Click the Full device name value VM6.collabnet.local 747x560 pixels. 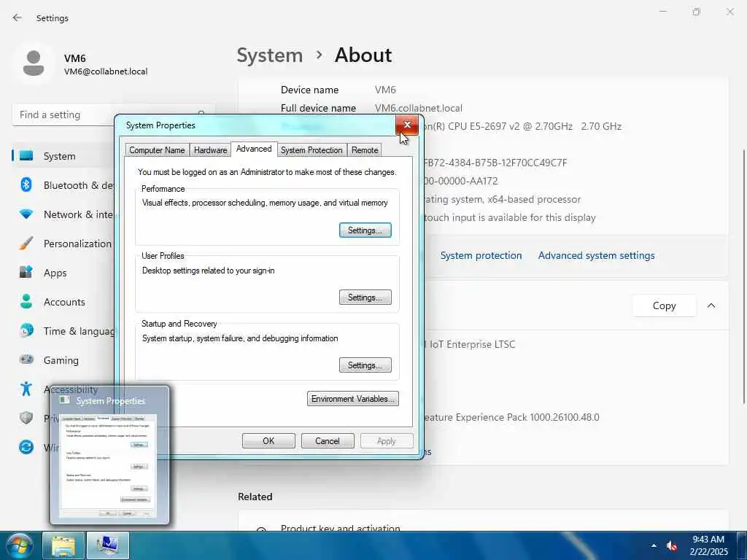click(x=418, y=108)
